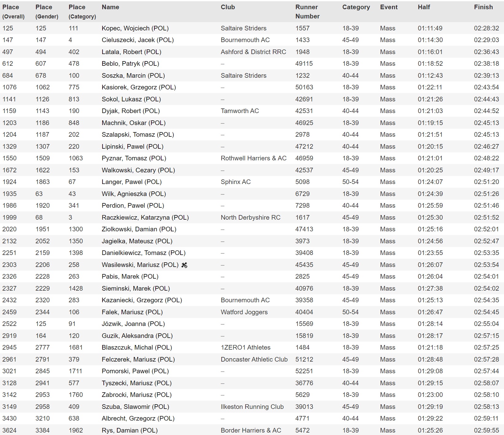Select Falek, Mariusz (POL)
This screenshot has height=435, width=504.
[132, 312]
